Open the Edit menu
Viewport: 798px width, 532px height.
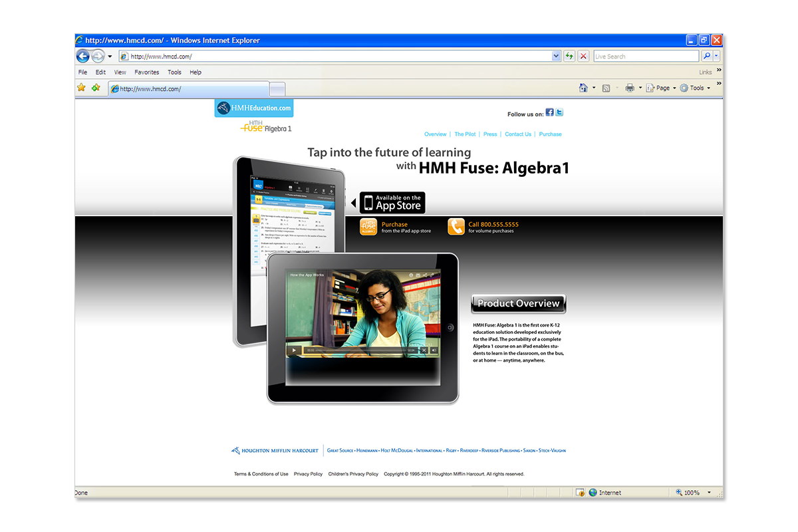[100, 72]
